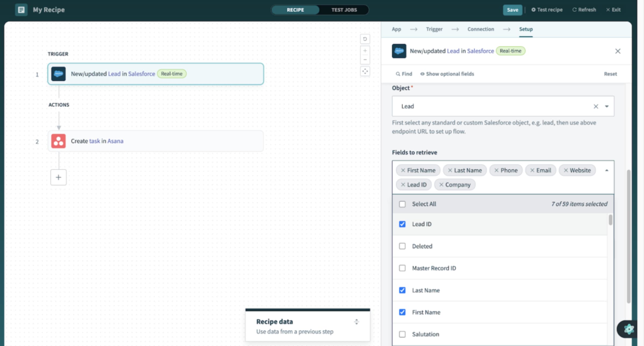
Task: Check the Salutation checkbox
Action: pyautogui.click(x=402, y=334)
